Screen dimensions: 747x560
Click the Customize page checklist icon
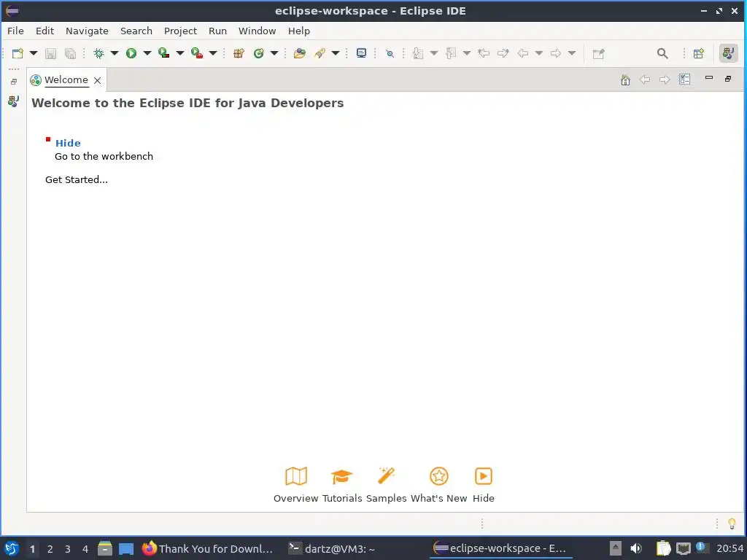(684, 79)
